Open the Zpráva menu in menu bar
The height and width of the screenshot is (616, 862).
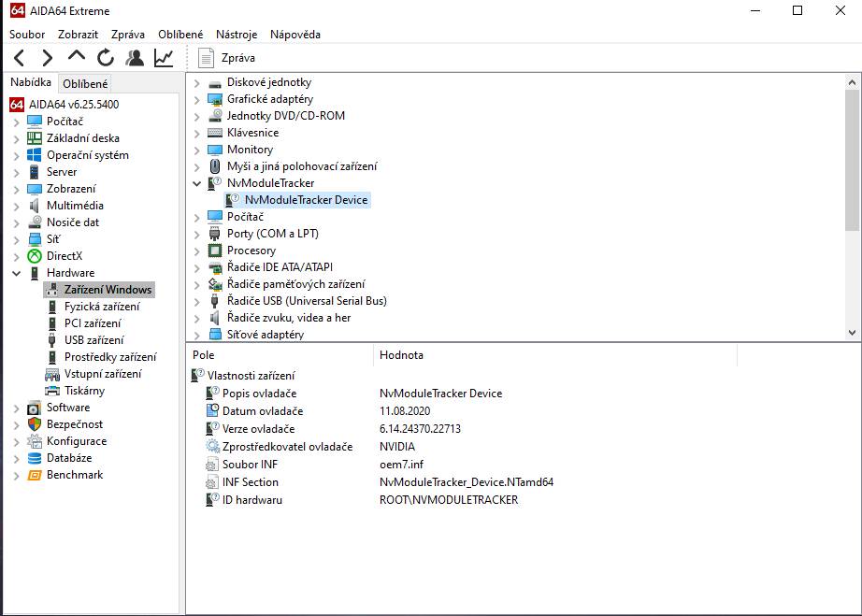(x=127, y=34)
